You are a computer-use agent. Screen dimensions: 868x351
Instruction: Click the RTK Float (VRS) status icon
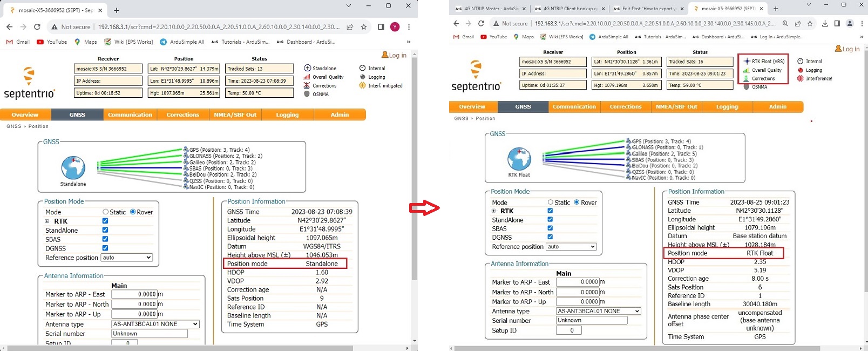click(747, 61)
